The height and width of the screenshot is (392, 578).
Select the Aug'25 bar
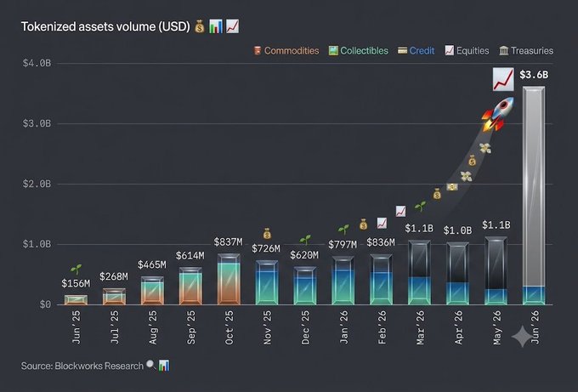tap(152, 291)
